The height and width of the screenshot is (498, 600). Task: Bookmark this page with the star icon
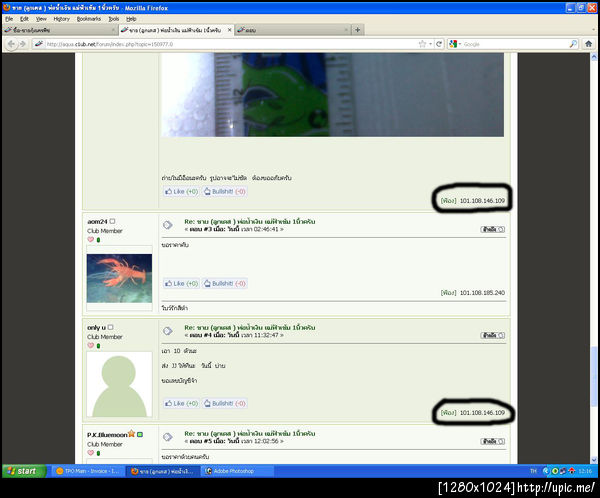422,44
